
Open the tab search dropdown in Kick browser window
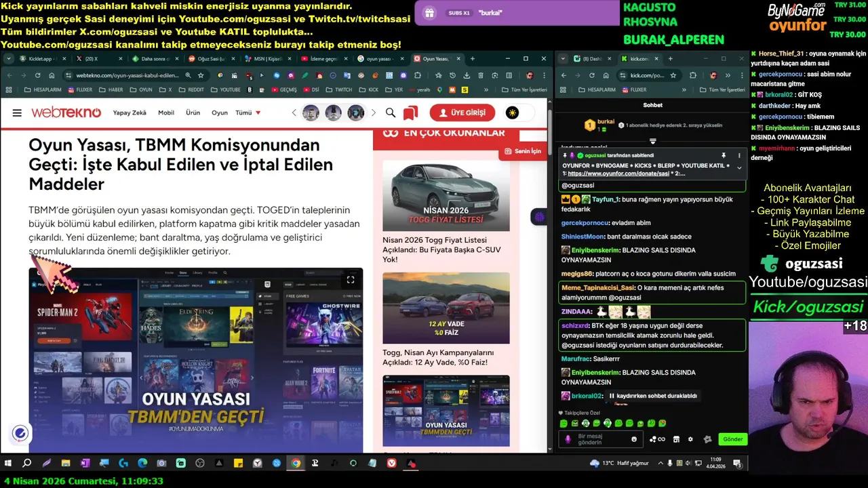click(564, 59)
